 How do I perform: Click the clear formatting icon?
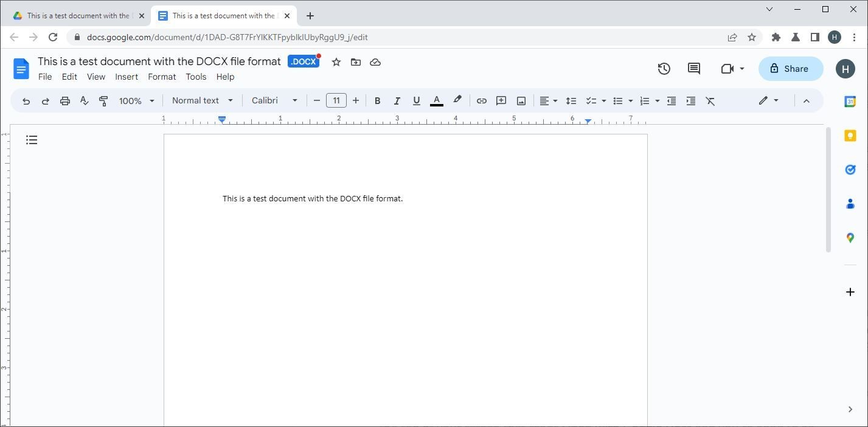710,101
